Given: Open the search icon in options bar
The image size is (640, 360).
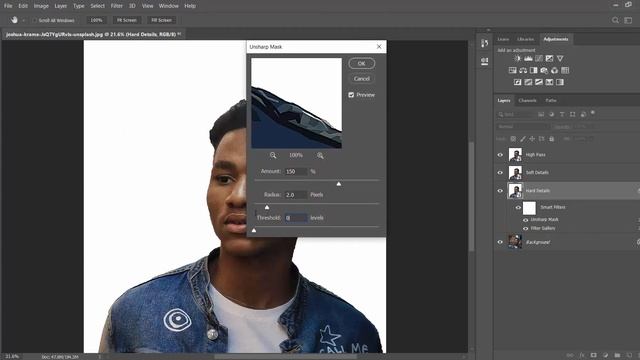Looking at the screenshot, I should point(615,20).
